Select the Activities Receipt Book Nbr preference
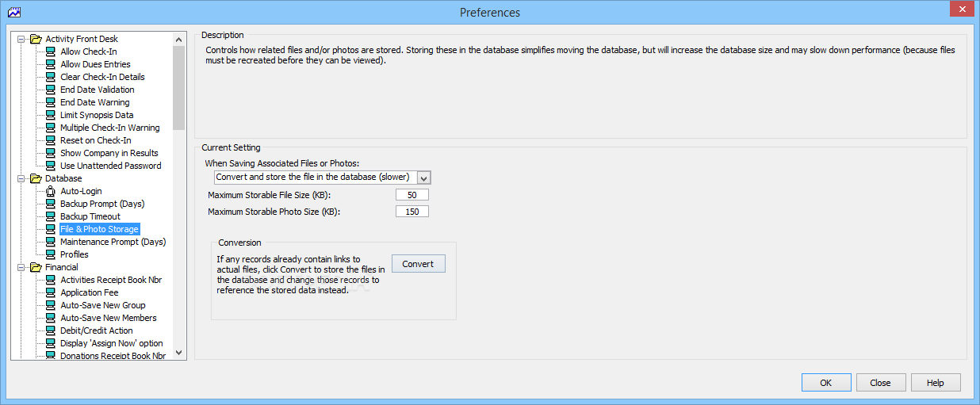This screenshot has width=980, height=405. pyautogui.click(x=111, y=280)
